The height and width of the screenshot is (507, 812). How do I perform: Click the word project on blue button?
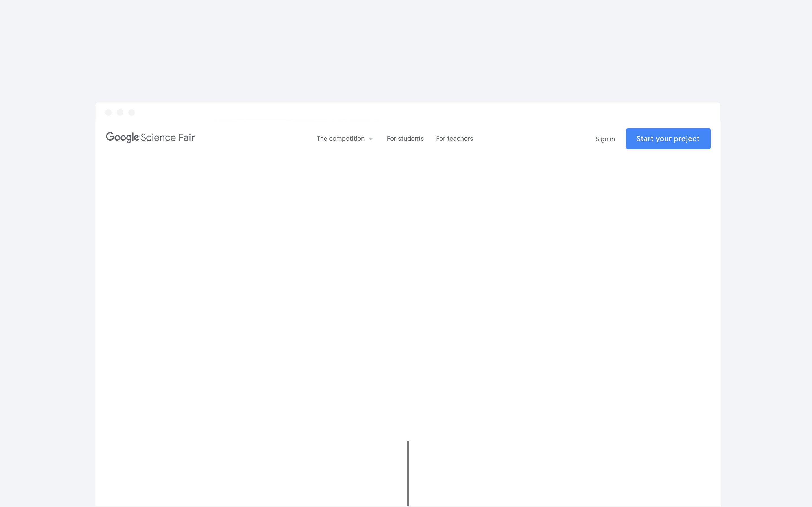point(687,139)
